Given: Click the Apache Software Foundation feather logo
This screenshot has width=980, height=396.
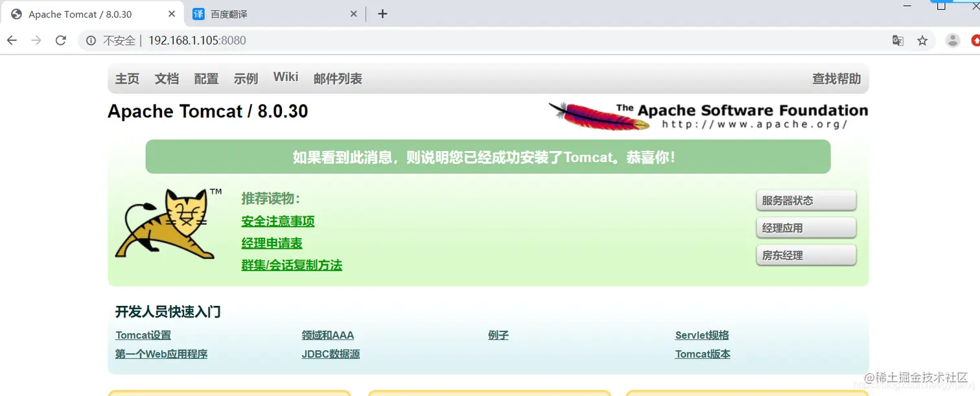Looking at the screenshot, I should click(x=708, y=115).
